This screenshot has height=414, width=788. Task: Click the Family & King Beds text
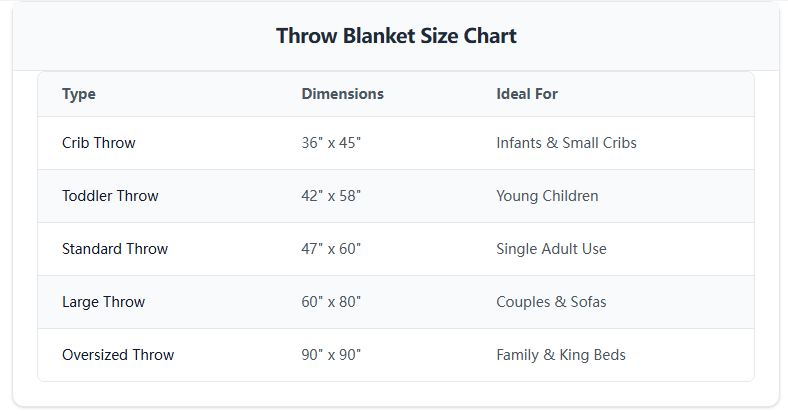(561, 355)
